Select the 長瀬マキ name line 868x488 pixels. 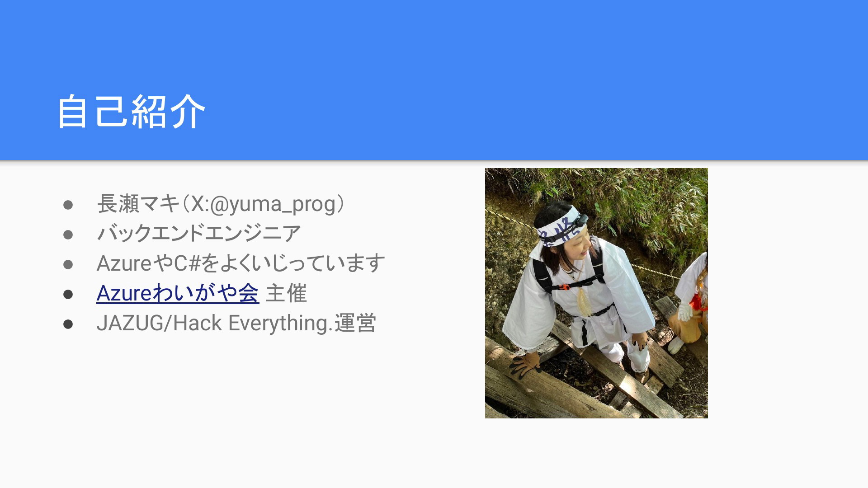(221, 204)
